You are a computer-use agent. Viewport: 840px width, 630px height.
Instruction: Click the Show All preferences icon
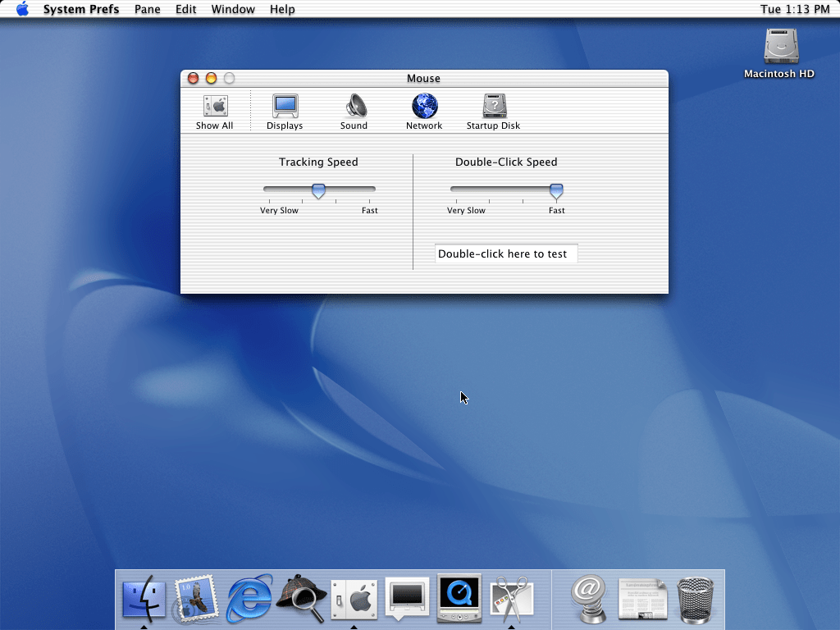214,112
